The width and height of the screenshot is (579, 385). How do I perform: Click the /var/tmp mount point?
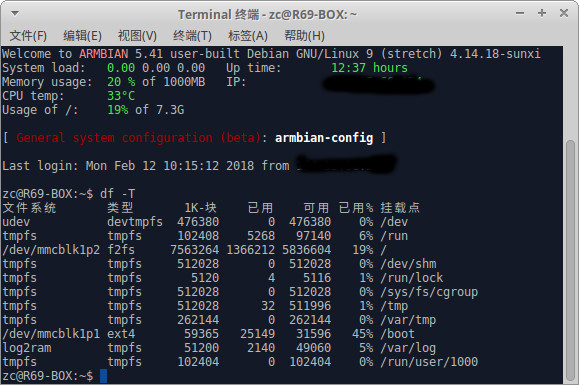pos(408,320)
